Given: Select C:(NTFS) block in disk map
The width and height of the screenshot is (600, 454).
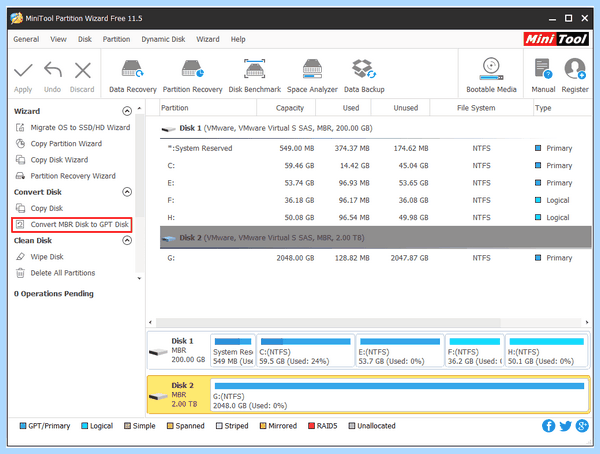Looking at the screenshot, I should [x=305, y=351].
